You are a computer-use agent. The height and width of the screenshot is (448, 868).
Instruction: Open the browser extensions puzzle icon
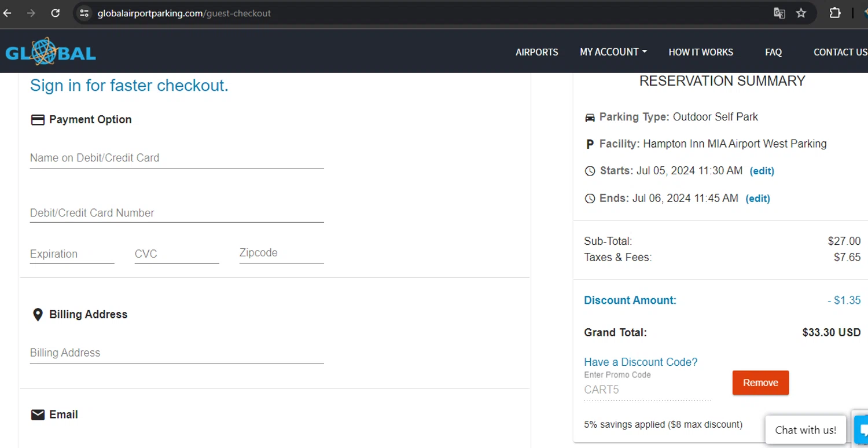[834, 13]
